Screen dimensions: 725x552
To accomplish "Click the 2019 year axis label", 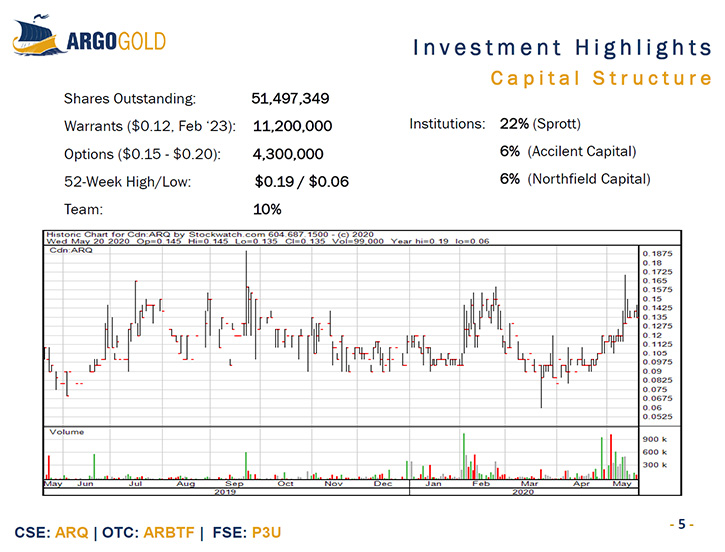I will [225, 492].
